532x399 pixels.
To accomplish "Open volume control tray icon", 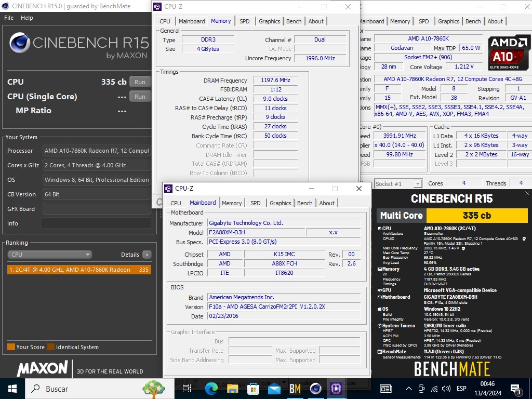I will (x=446, y=389).
